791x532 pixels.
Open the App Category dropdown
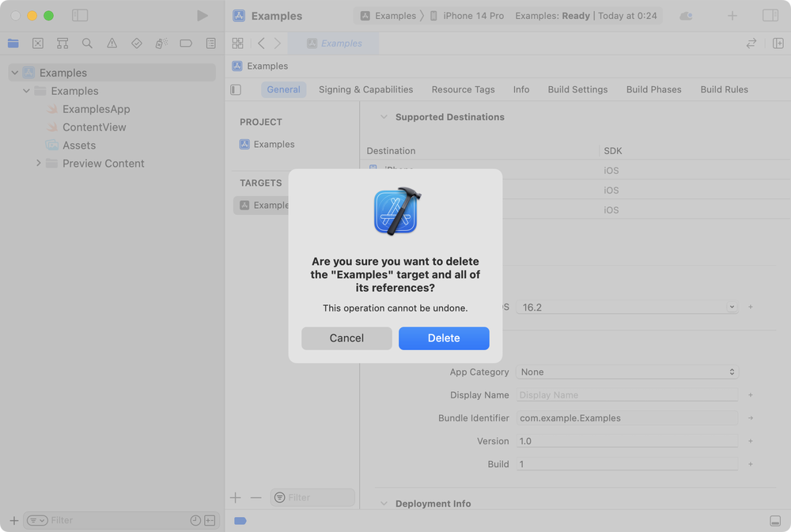coord(627,372)
